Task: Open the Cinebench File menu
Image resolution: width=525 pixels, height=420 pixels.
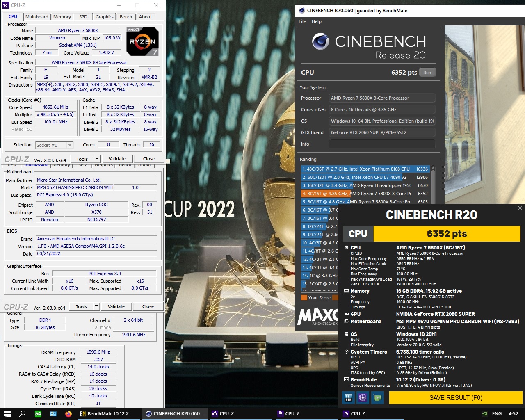Action: point(302,21)
